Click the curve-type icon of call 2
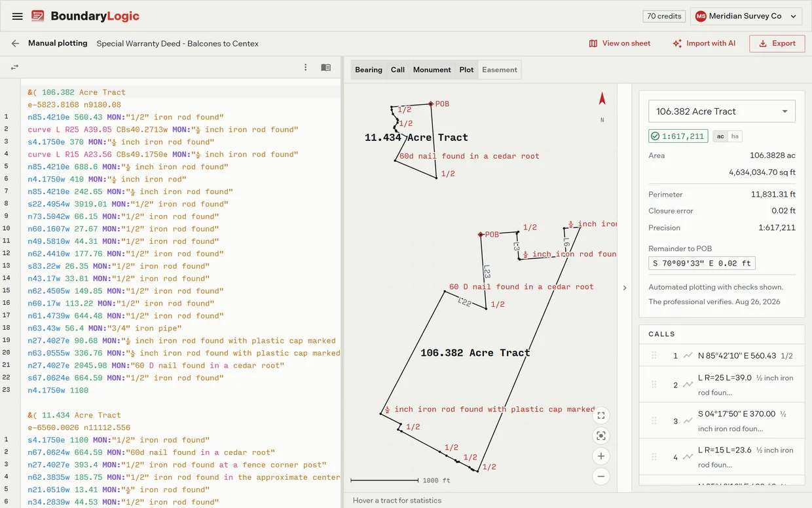 688,385
